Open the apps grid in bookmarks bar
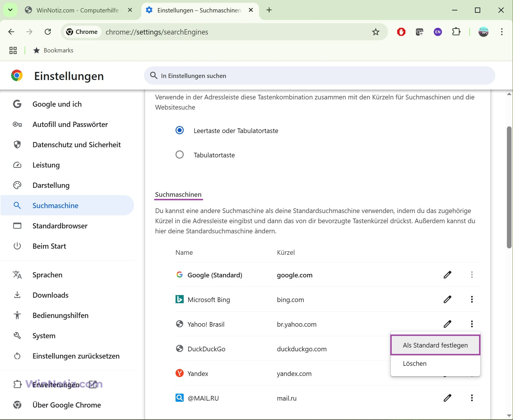The height and width of the screenshot is (420, 513). [x=13, y=50]
